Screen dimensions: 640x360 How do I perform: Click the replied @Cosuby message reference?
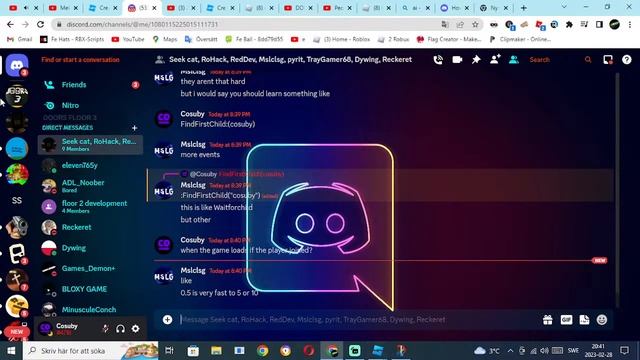237,174
